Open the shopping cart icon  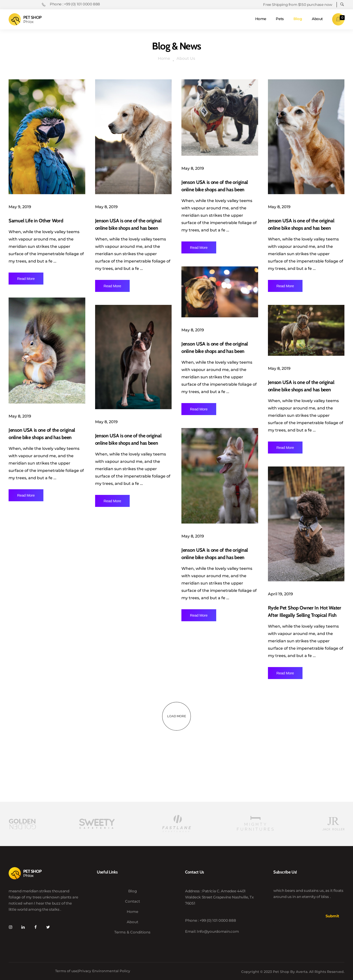tap(338, 19)
